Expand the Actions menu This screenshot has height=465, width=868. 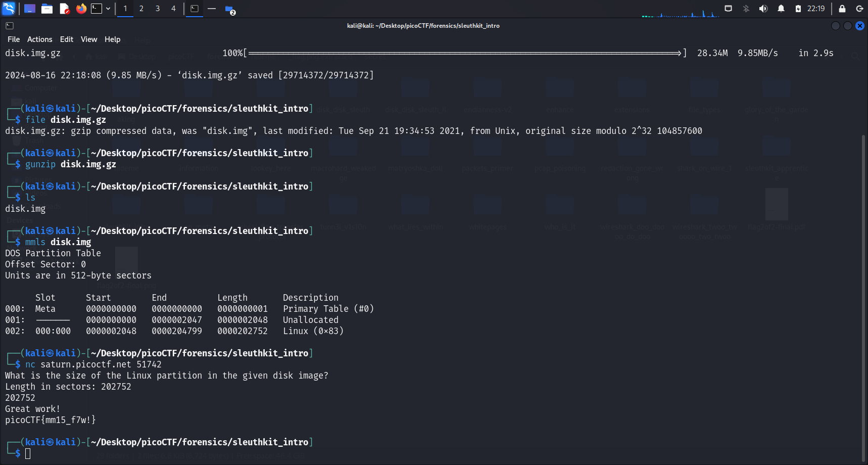point(39,39)
